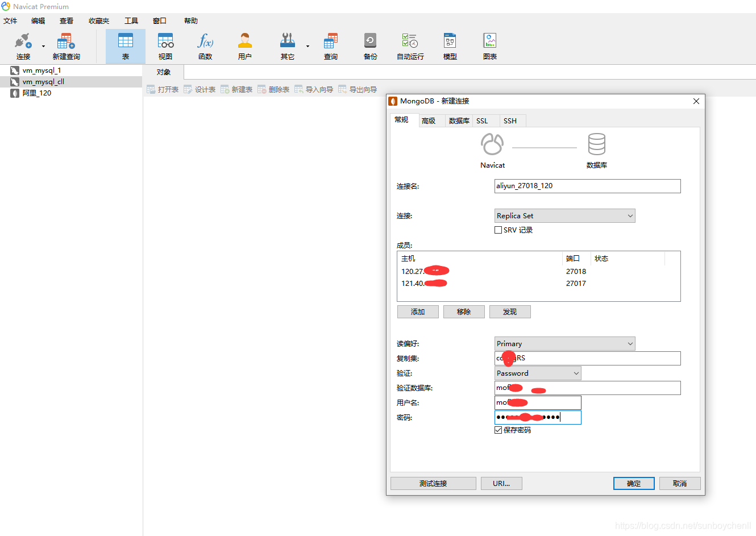The height and width of the screenshot is (536, 756).
Task: Close the MongoDB new connection dialog
Action: pyautogui.click(x=696, y=101)
